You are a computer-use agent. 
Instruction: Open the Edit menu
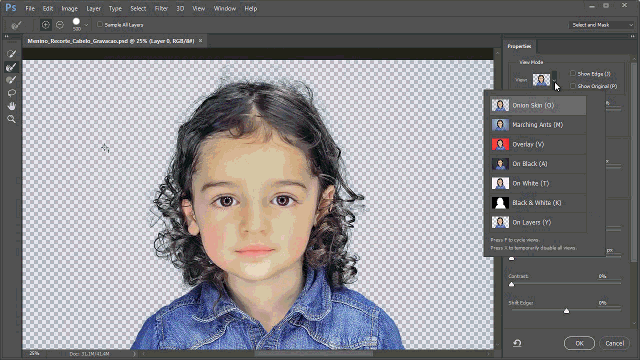(x=48, y=8)
